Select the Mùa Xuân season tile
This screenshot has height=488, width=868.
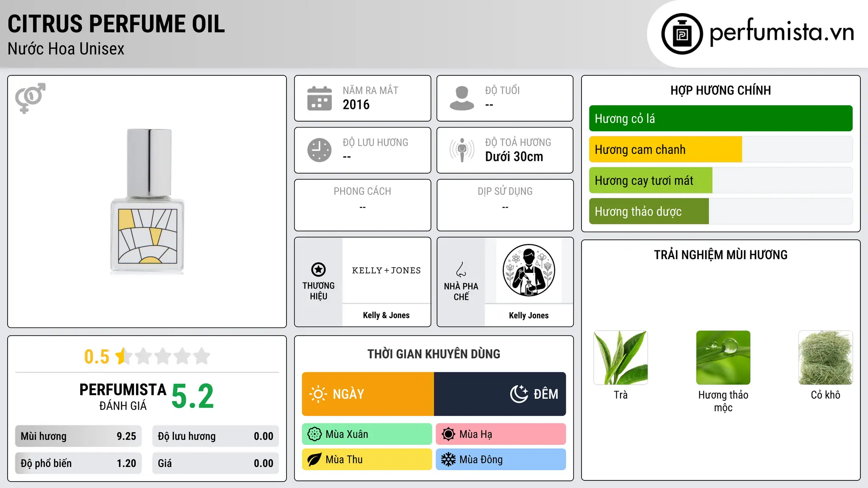tap(367, 434)
